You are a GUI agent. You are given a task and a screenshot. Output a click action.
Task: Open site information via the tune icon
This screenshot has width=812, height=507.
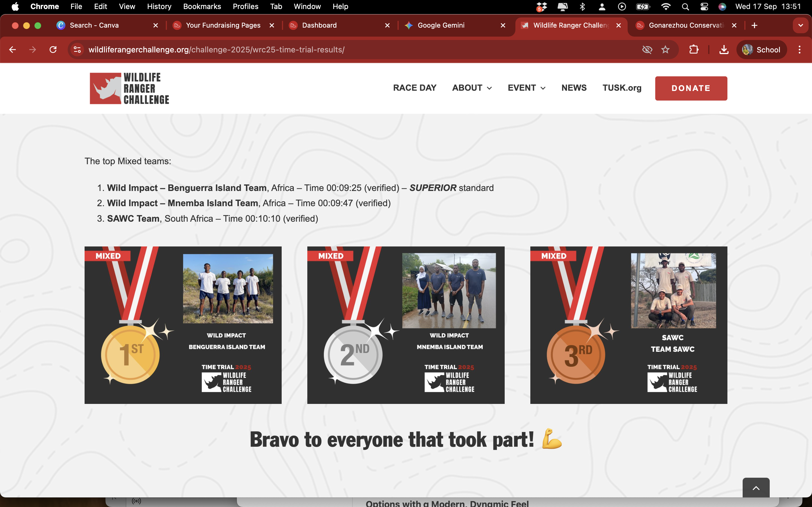coord(77,49)
